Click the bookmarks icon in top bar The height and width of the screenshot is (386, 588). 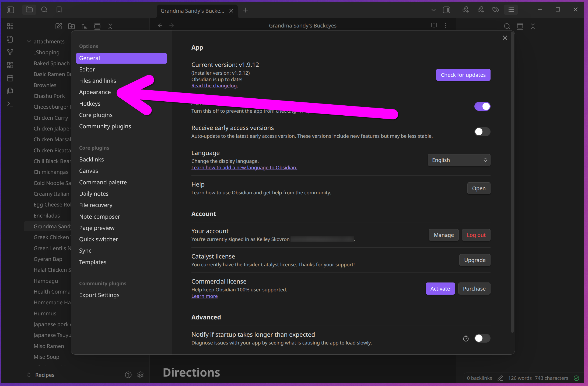(59, 10)
